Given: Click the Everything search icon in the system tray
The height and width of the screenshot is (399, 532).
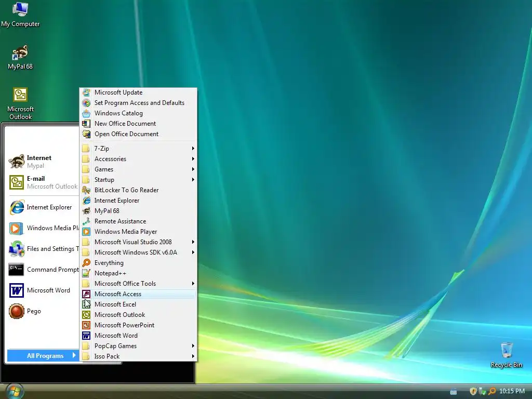Looking at the screenshot, I should pyautogui.click(x=491, y=391).
